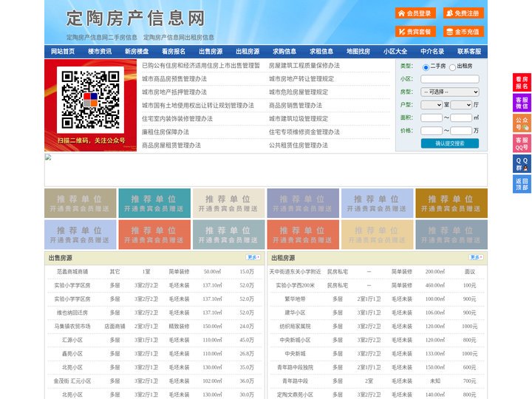The width and height of the screenshot is (532, 399).
Task: Select the 出租房 radio button
Action: click(x=452, y=66)
